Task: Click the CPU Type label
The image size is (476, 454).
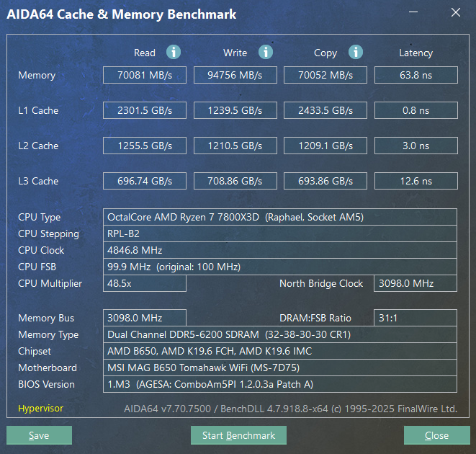Action: [39, 218]
